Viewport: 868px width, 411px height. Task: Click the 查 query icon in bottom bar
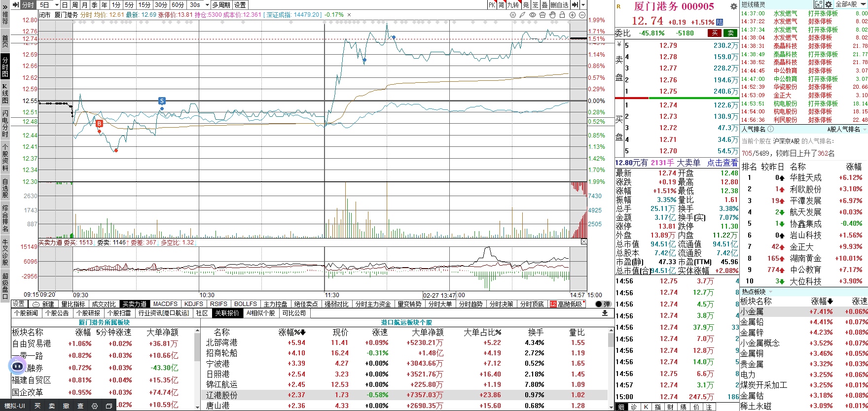pos(80,406)
